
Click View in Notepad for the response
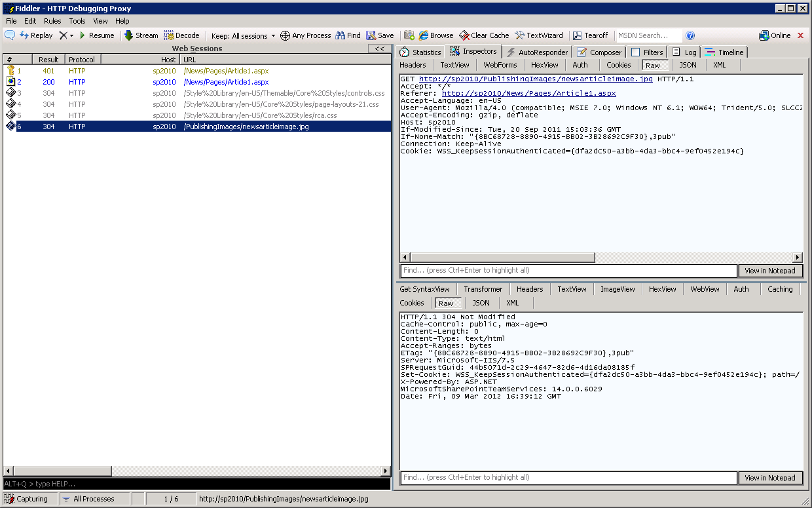coord(770,478)
